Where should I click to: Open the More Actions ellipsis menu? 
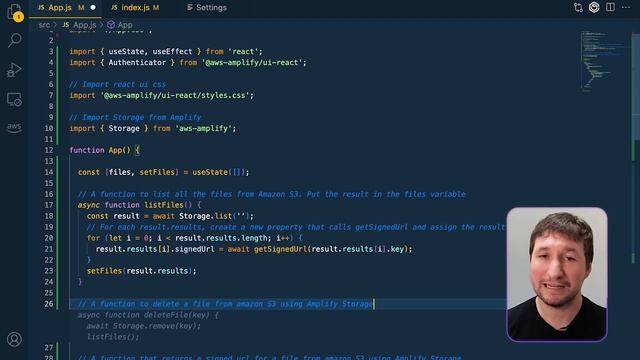point(626,7)
